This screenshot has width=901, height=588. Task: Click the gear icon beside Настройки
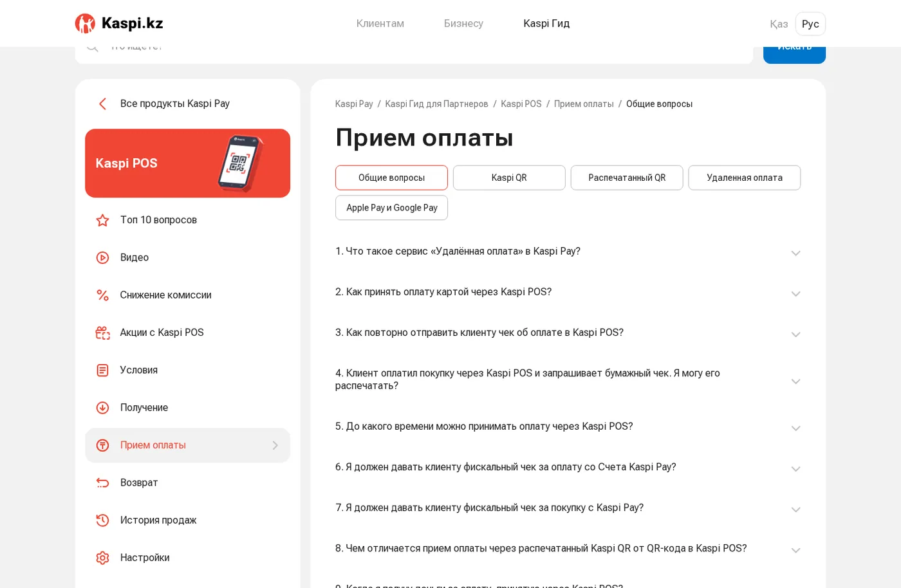pos(102,558)
